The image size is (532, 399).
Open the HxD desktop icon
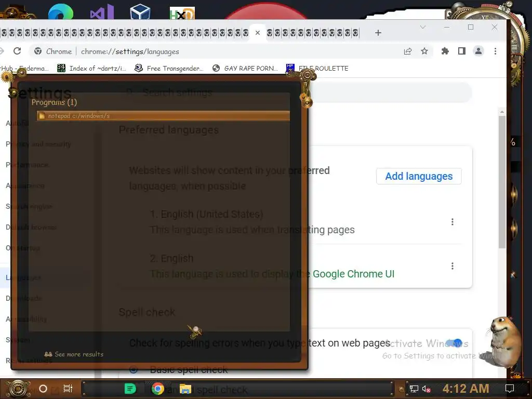[182, 14]
